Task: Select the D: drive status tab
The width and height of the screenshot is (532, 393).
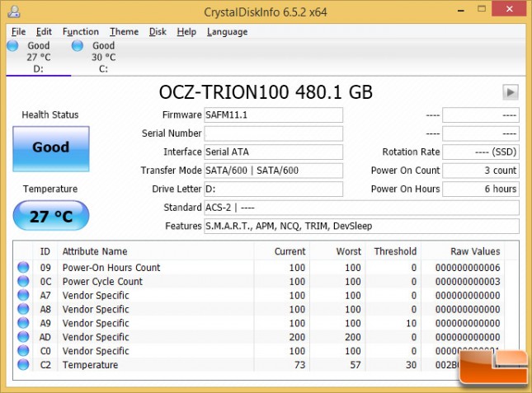Action: [38, 57]
